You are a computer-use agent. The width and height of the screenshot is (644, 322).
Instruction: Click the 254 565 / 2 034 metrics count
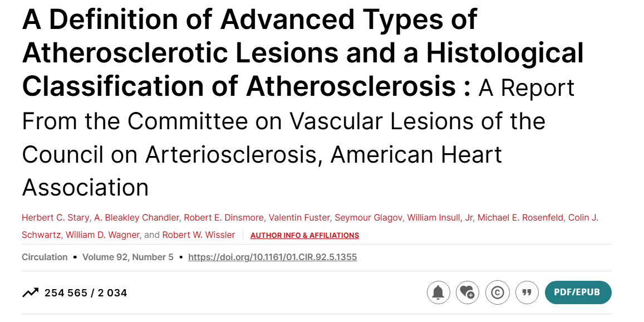click(86, 293)
